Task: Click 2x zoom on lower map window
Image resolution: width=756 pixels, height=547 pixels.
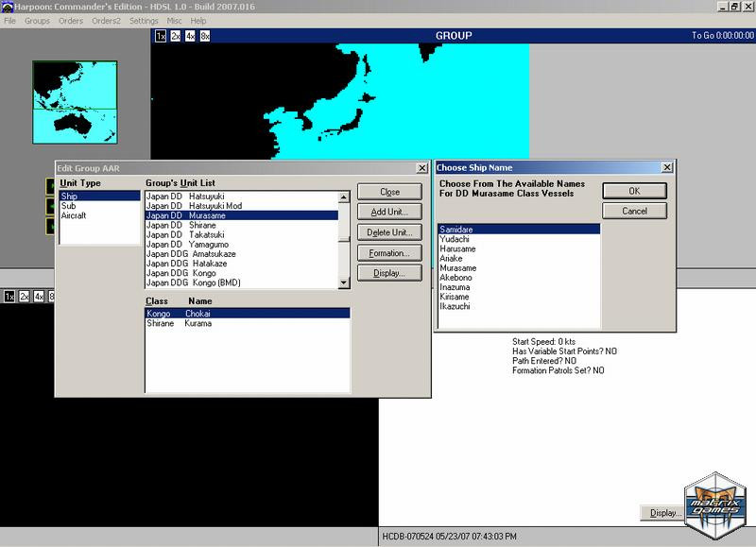Action: point(25,297)
